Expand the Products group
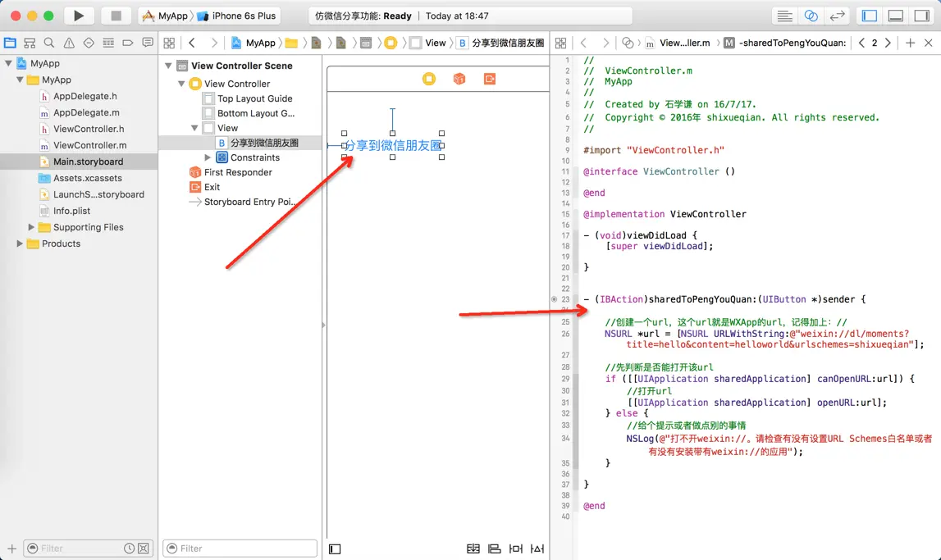This screenshot has width=941, height=560. [x=20, y=244]
